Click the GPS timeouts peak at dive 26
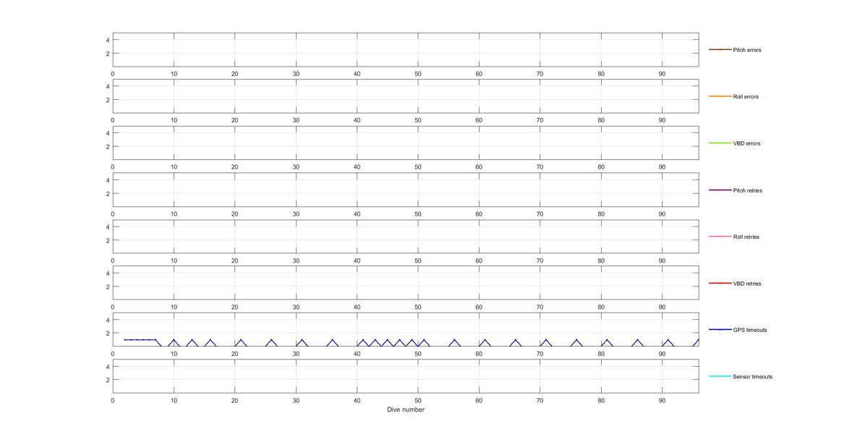The image size is (868, 442). 271,340
